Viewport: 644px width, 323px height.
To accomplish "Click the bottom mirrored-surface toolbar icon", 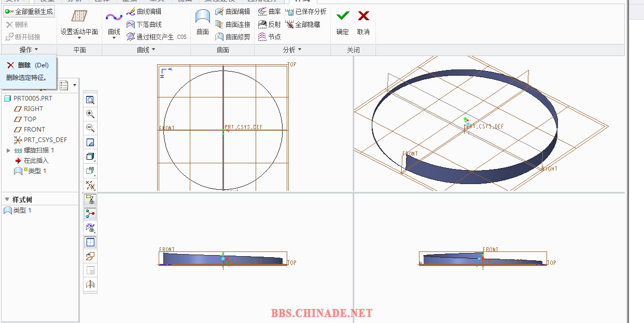I will coord(90,284).
